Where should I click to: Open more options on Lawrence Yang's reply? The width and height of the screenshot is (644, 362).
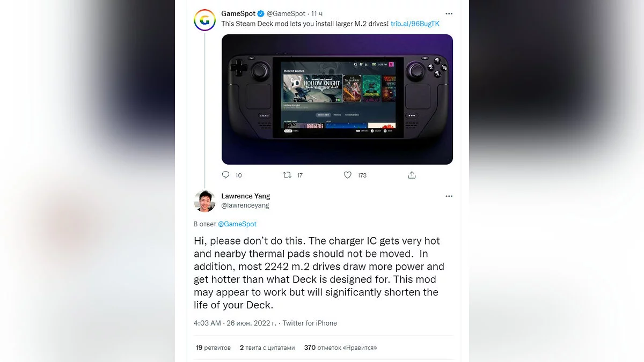click(449, 196)
